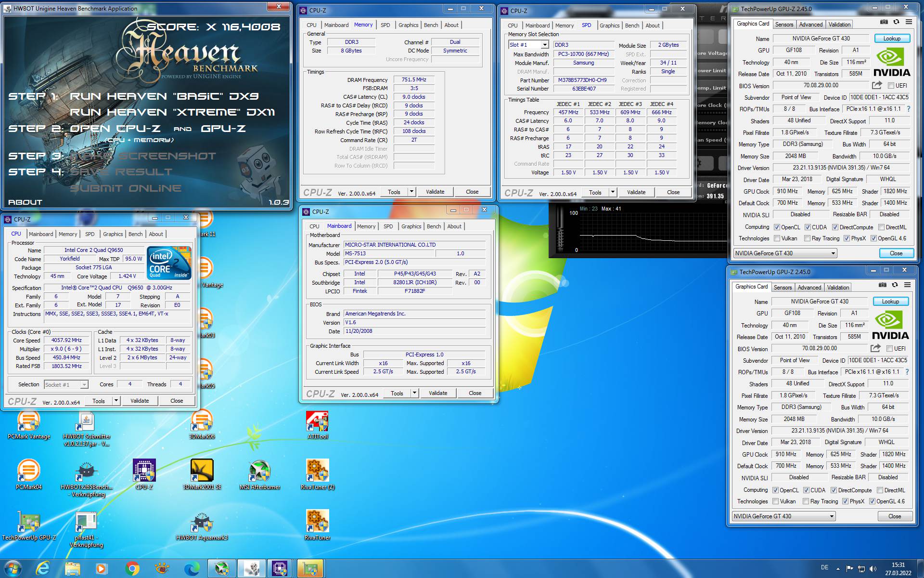Select the MSI Afterburner desktop icon
Screen dimensions: 924x578
(260, 475)
